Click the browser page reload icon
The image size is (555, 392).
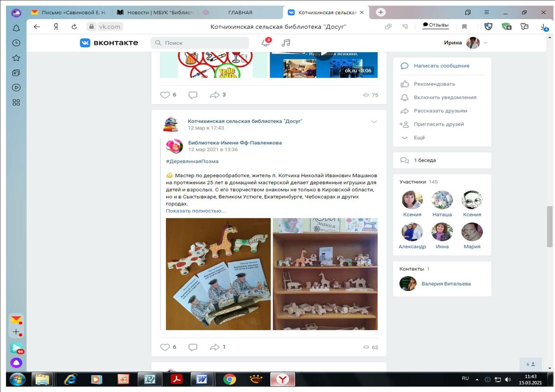[74, 27]
